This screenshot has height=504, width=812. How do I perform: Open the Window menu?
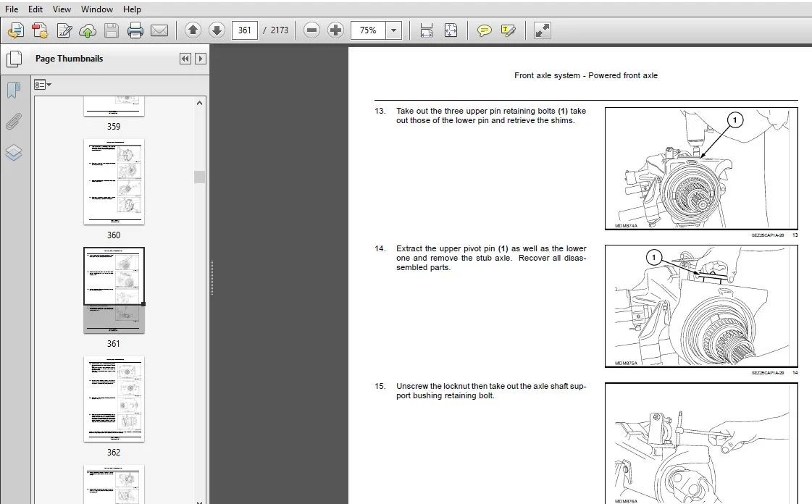97,9
